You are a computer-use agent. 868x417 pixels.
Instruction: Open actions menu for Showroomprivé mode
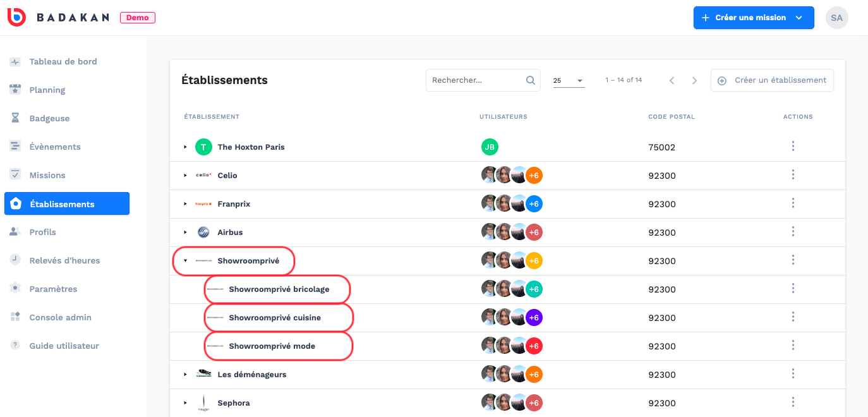coord(793,346)
